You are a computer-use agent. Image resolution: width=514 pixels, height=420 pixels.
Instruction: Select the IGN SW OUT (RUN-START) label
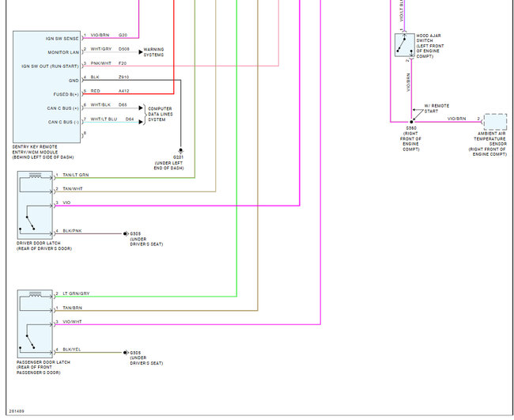pyautogui.click(x=50, y=66)
